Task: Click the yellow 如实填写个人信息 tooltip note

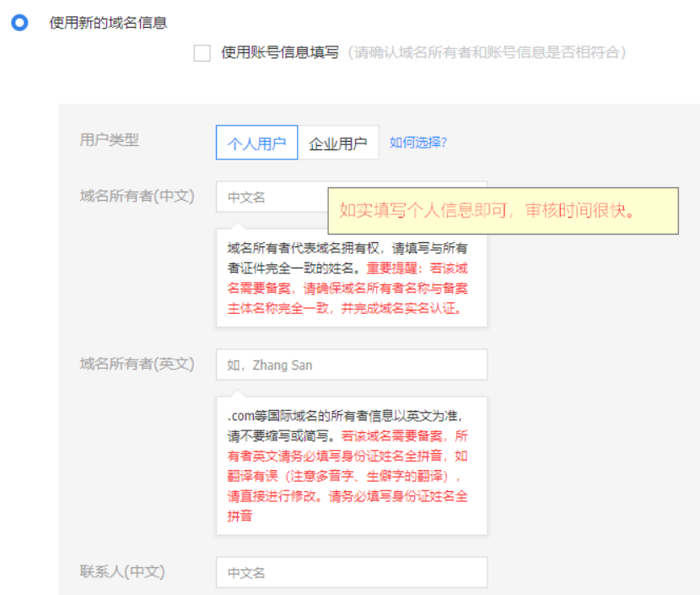Action: 503,210
